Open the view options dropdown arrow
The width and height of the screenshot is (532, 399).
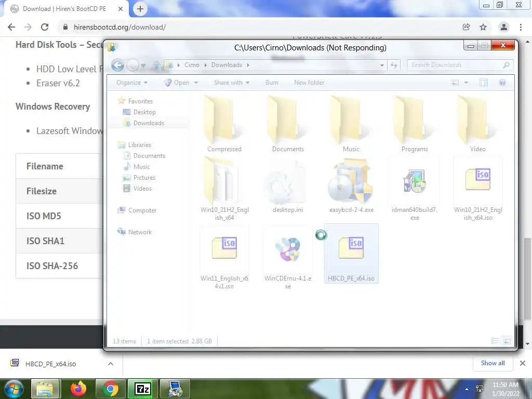[x=466, y=83]
